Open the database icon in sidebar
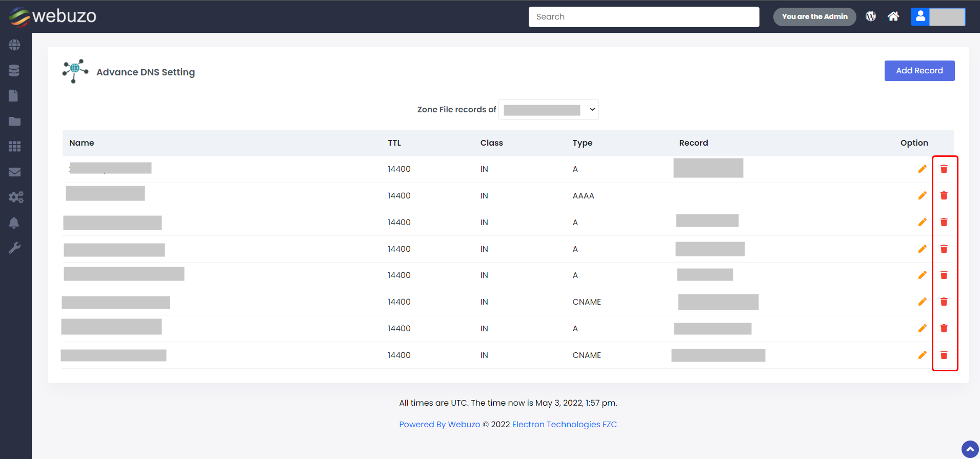980x459 pixels. pyautogui.click(x=14, y=71)
